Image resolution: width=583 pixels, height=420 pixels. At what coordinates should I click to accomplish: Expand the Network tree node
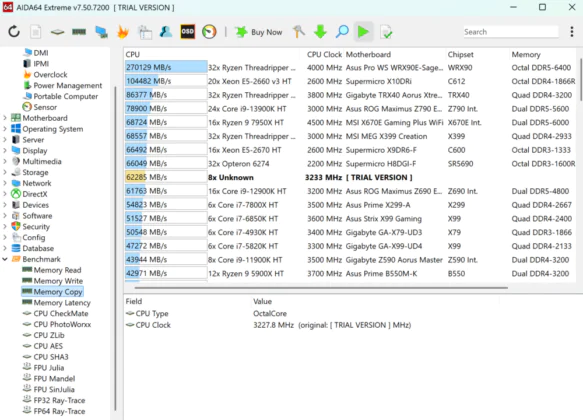[5, 183]
